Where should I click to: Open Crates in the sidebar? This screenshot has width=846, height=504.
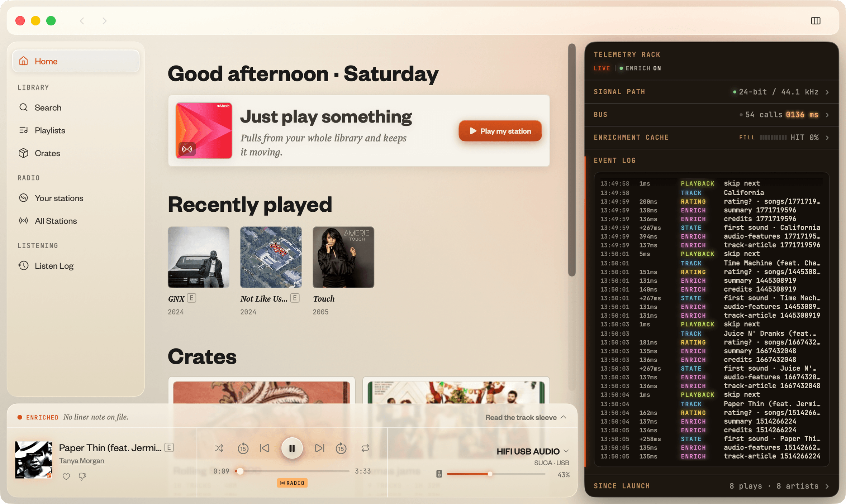pyautogui.click(x=76, y=153)
